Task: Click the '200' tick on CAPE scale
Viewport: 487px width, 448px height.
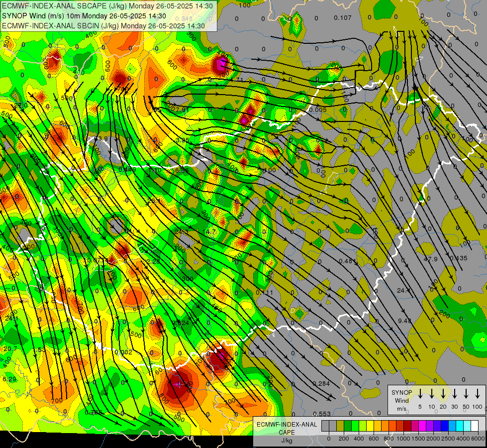Action: 344,439
